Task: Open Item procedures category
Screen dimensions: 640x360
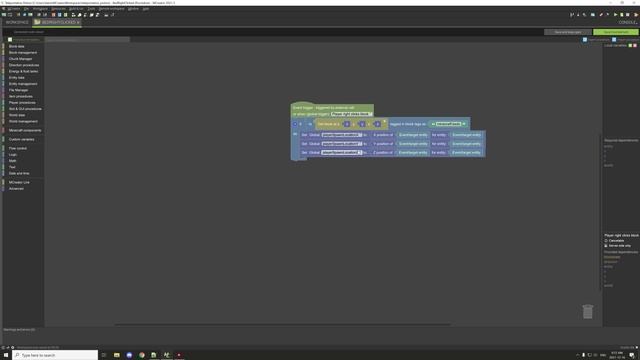Action: pyautogui.click(x=21, y=96)
